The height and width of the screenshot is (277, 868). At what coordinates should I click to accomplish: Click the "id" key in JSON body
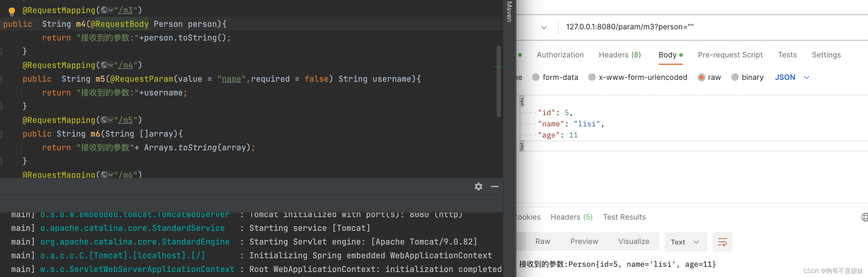[x=546, y=113]
